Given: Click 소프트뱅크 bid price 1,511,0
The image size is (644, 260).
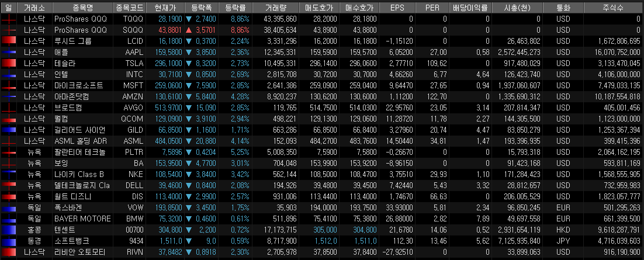Looking at the screenshot, I should [365, 241].
